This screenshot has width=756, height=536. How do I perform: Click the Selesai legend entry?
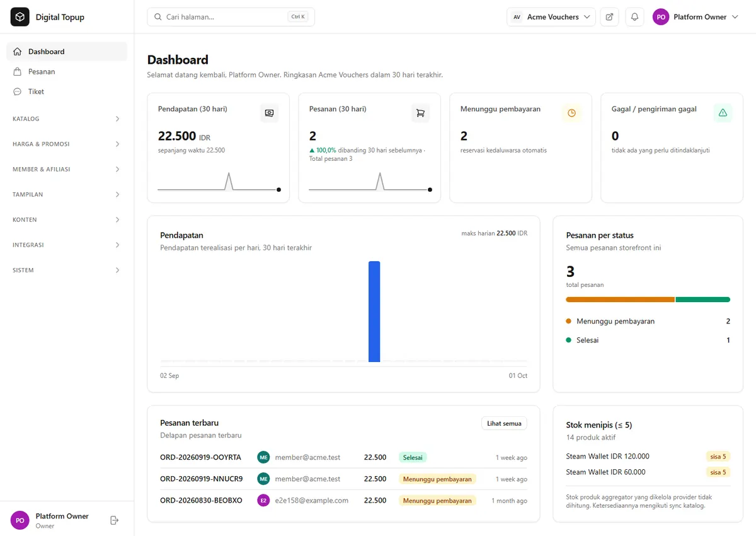click(648, 340)
